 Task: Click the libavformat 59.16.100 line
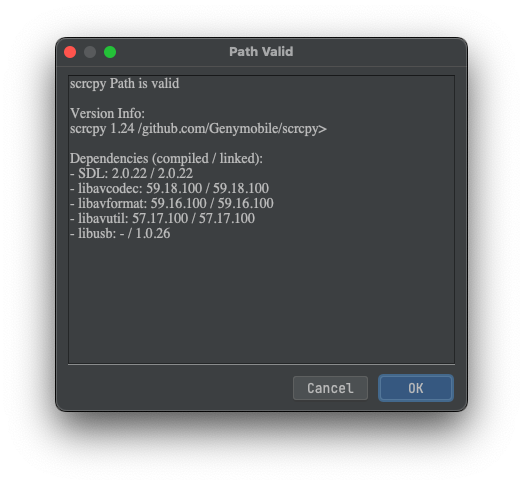(x=172, y=203)
